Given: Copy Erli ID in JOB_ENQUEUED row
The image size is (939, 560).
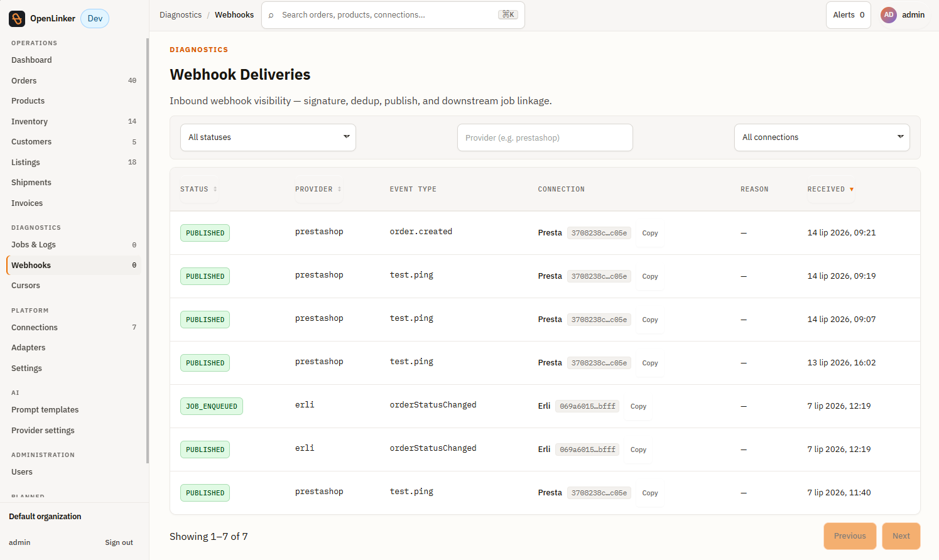Looking at the screenshot, I should [638, 406].
